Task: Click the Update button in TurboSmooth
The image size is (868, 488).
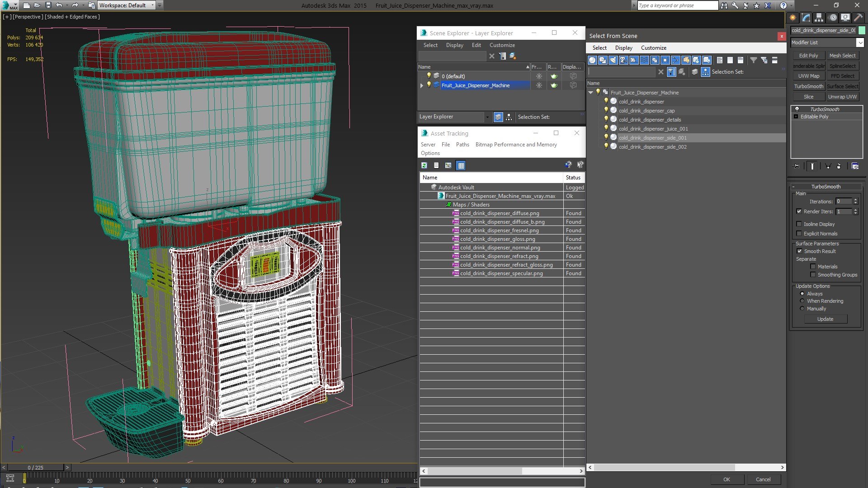Action: (x=825, y=319)
